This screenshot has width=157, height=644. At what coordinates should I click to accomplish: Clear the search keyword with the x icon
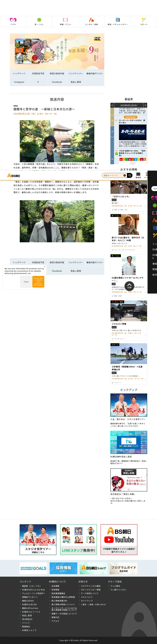tap(124, 176)
